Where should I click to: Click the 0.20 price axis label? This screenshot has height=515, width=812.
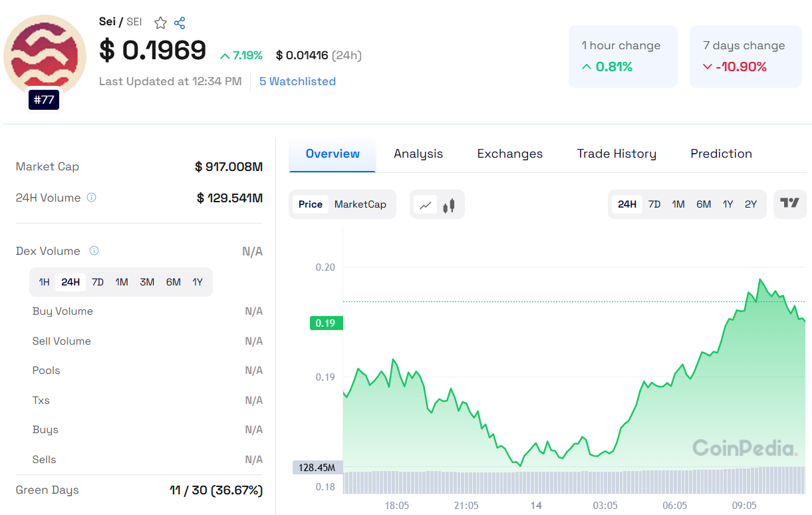[x=325, y=267]
